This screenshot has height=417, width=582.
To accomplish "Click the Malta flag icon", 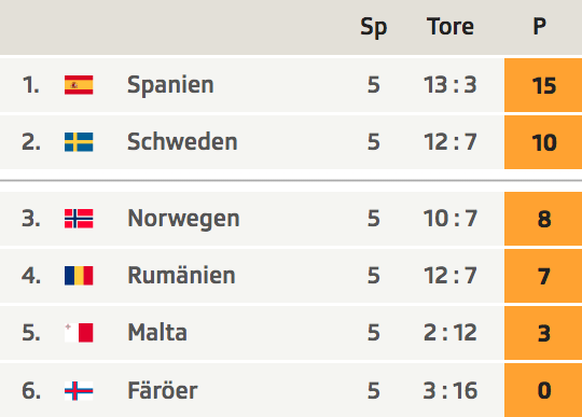I will click(79, 332).
